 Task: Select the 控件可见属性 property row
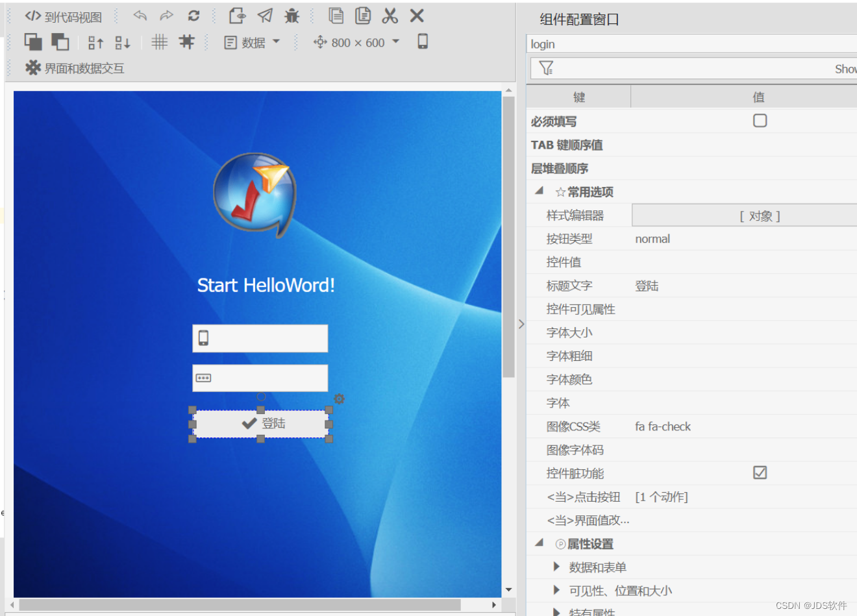click(x=691, y=309)
